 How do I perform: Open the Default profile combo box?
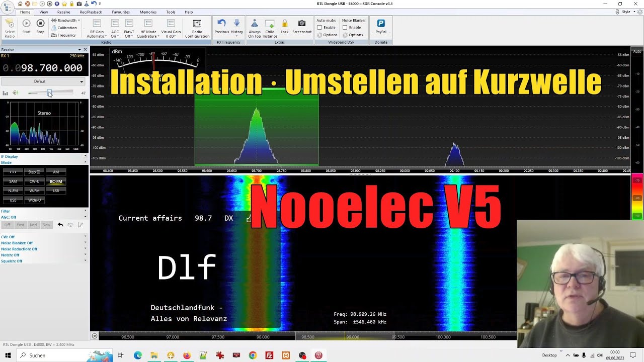point(43,81)
